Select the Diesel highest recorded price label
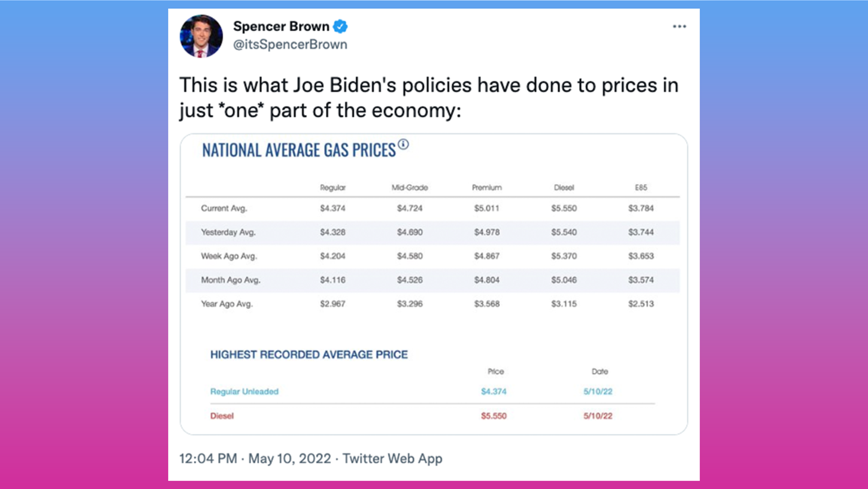868x489 pixels. (222, 416)
